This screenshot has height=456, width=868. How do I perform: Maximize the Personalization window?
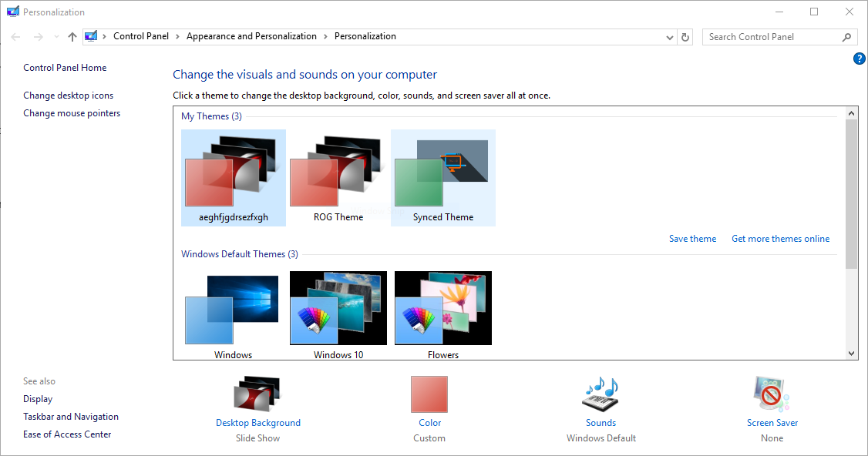[x=814, y=12]
